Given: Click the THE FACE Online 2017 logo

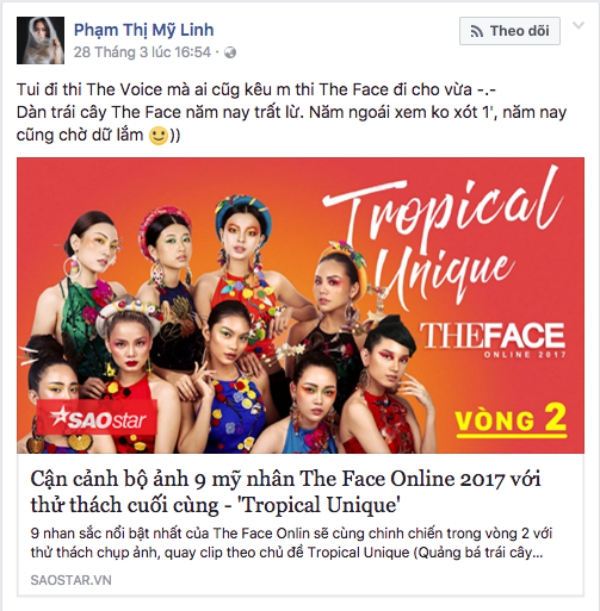Looking at the screenshot, I should coord(493,339).
